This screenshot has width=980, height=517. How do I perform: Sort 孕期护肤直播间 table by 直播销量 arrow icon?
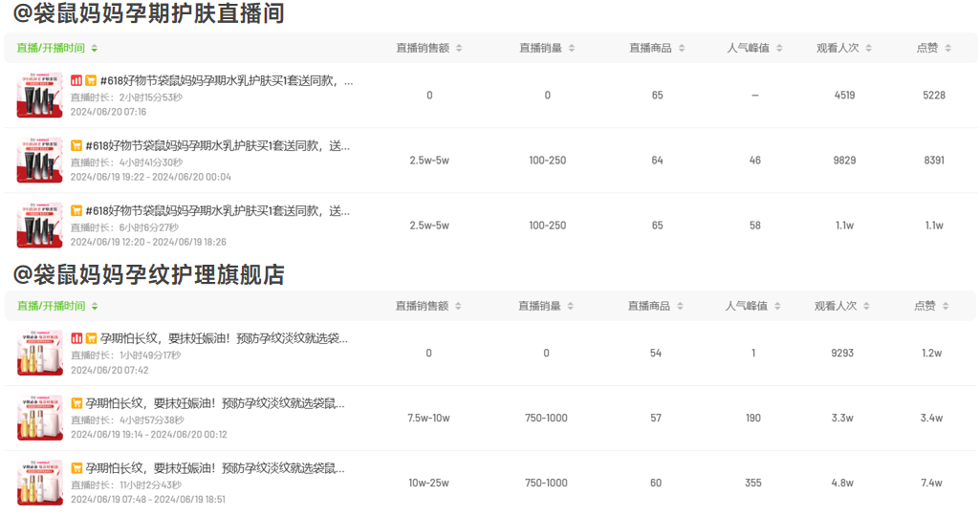[x=571, y=48]
